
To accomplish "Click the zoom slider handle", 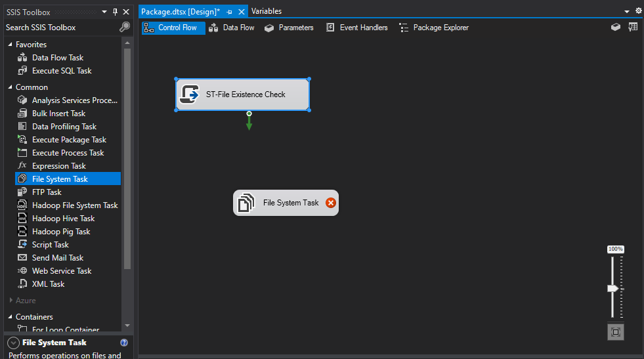I will click(x=612, y=288).
